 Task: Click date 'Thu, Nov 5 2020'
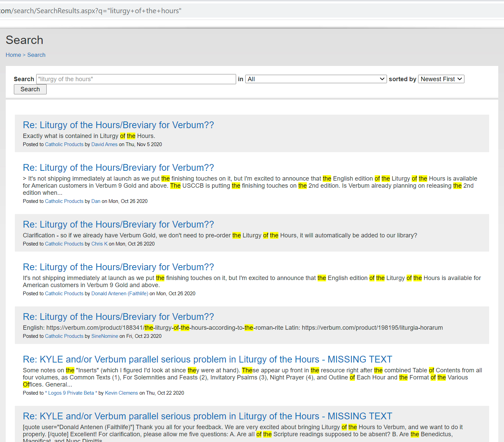click(x=144, y=144)
